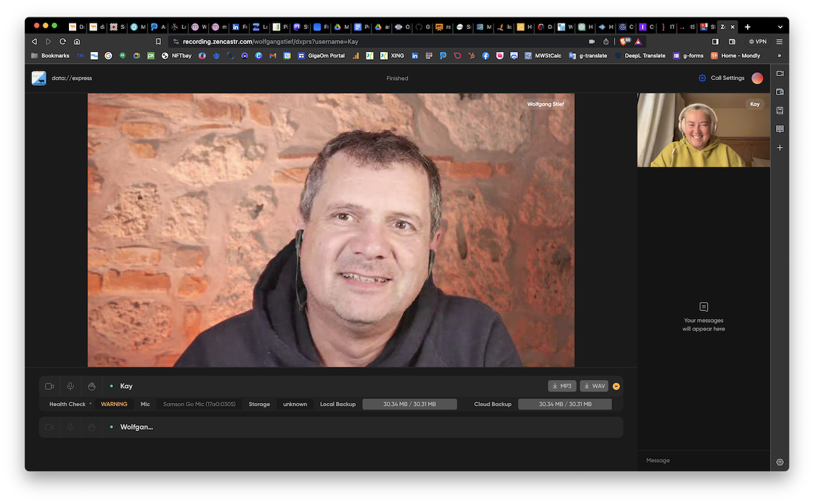The width and height of the screenshot is (814, 504).
Task: Expand the Health Check dropdown
Action: [x=71, y=404]
